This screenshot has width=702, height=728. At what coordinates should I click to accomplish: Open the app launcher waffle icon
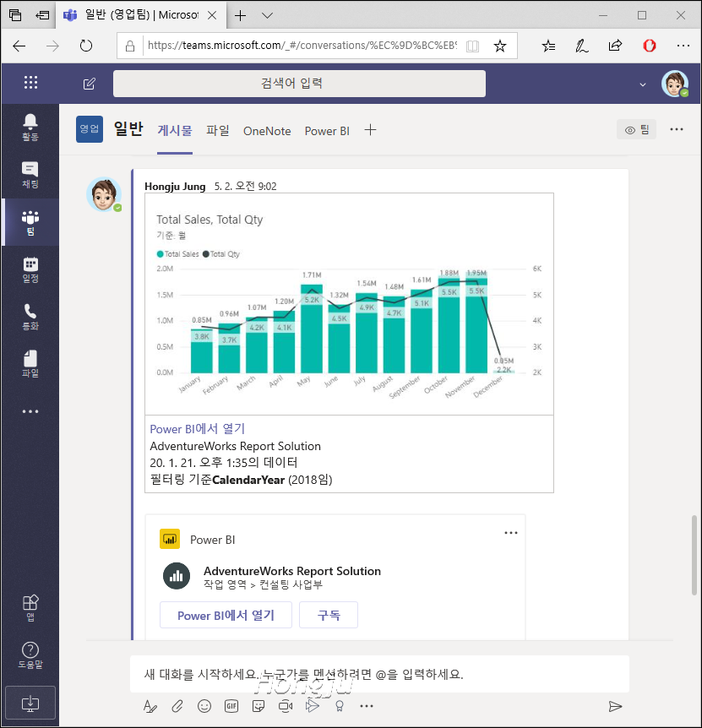30,83
